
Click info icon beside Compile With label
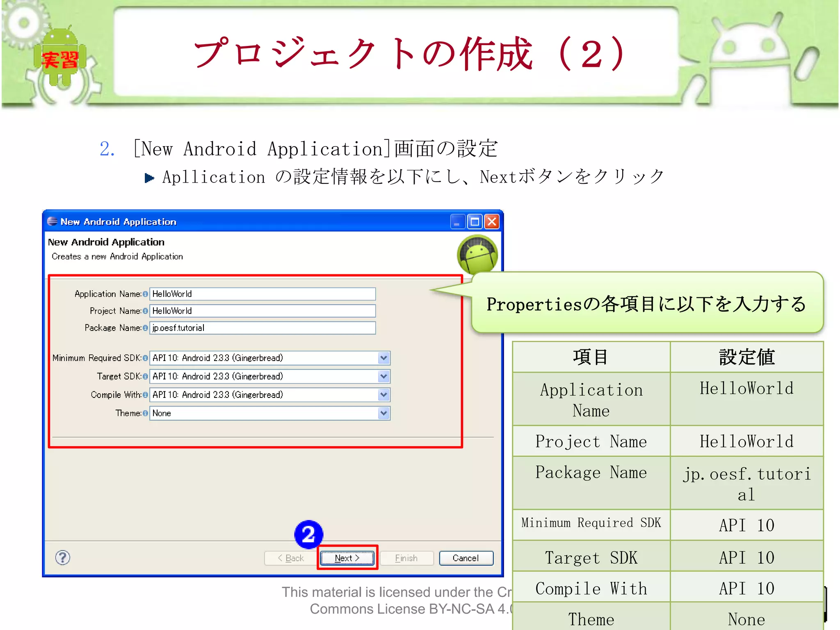tap(145, 395)
